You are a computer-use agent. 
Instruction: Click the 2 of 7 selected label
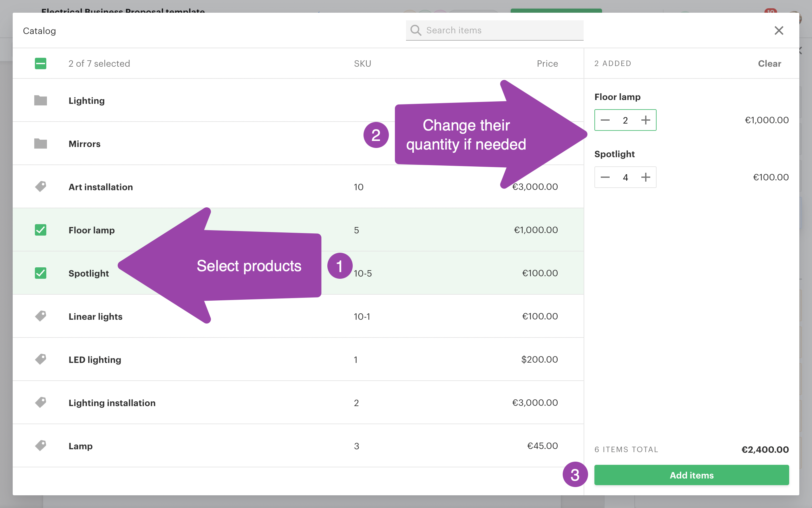(x=99, y=63)
